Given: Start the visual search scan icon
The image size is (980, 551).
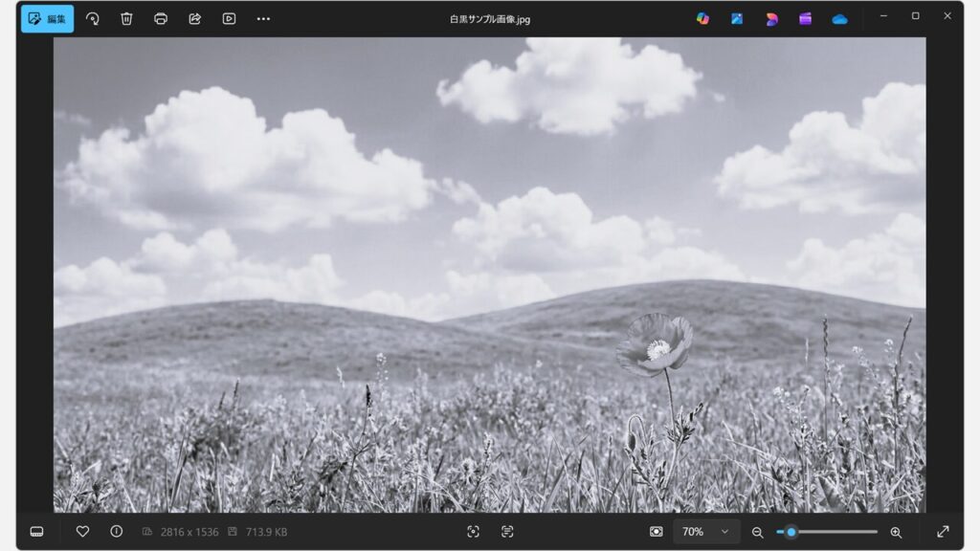Looking at the screenshot, I should click(x=474, y=531).
